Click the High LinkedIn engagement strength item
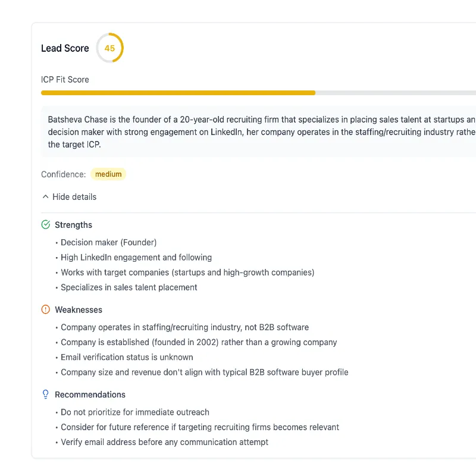 click(136, 257)
